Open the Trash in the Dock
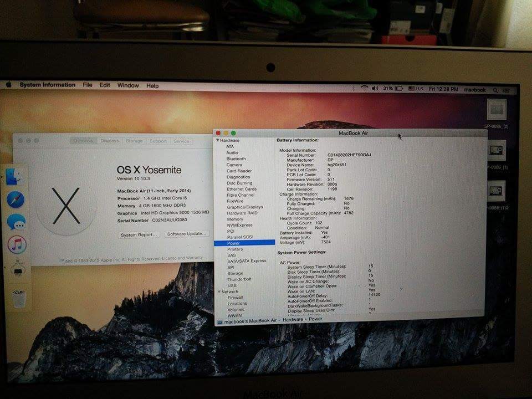Viewport: 532px width, 399px height. pyautogui.click(x=19, y=299)
